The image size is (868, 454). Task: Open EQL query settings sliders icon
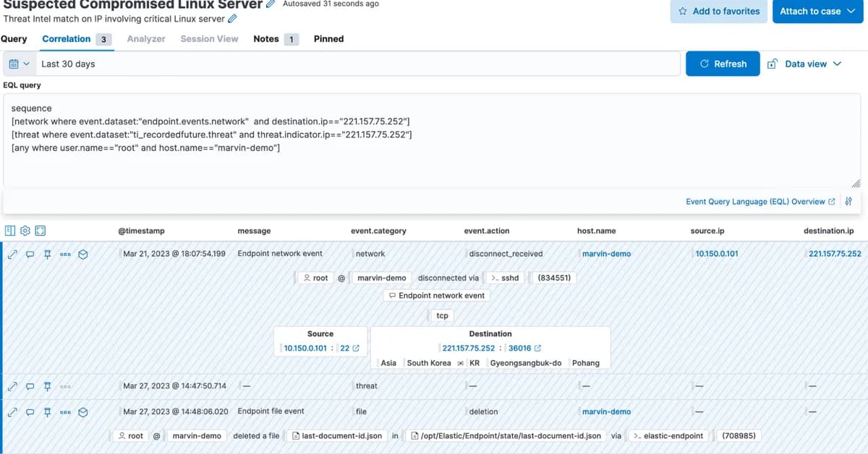pos(848,202)
